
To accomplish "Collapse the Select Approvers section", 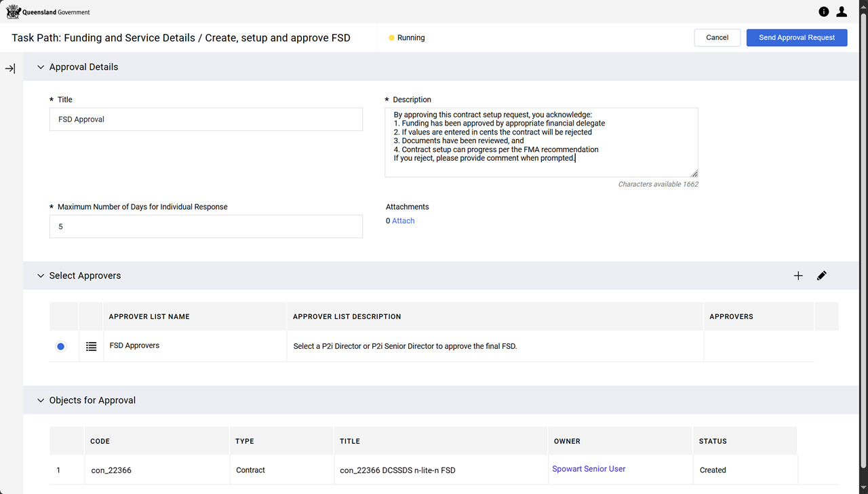I will coord(41,276).
